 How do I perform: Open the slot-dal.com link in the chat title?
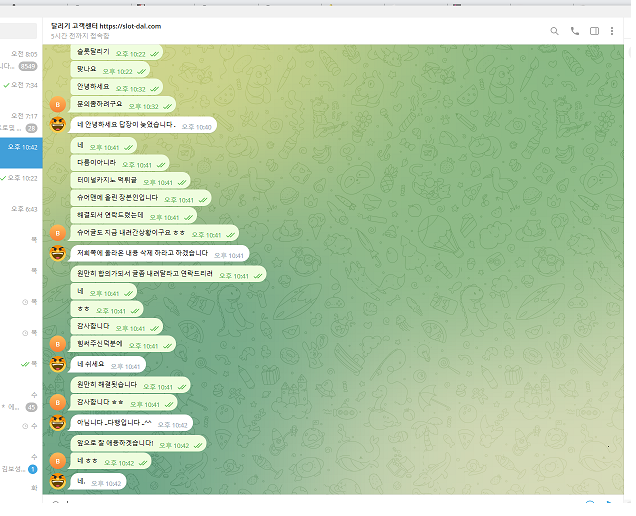tap(130, 26)
